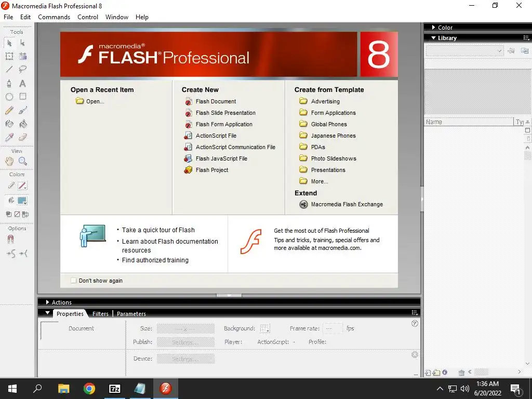Open the File menu
Viewport: 532px width, 399px height.
coord(8,17)
